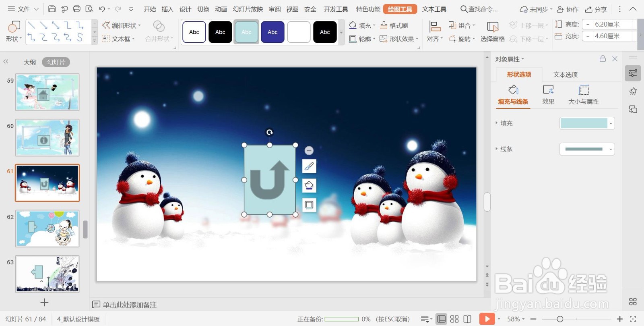This screenshot has height=326, width=644.
Task: Click the Print icon in quick access bar
Action: click(x=77, y=9)
